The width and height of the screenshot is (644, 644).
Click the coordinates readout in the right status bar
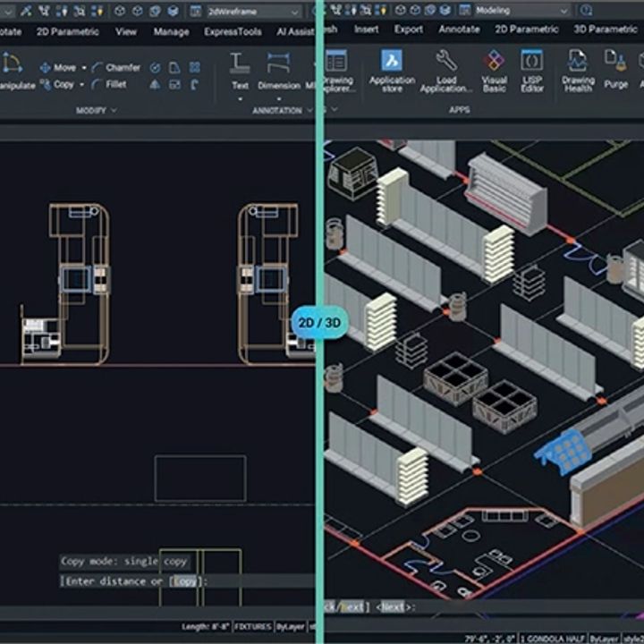[x=491, y=639]
